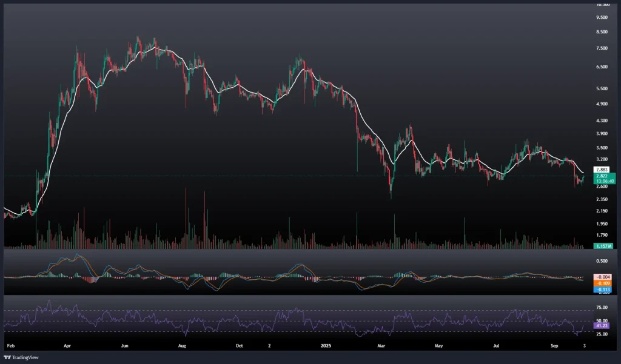Click the 0.500 level on MACD scale
Viewport: 621px width, 364px height.
coord(602,261)
